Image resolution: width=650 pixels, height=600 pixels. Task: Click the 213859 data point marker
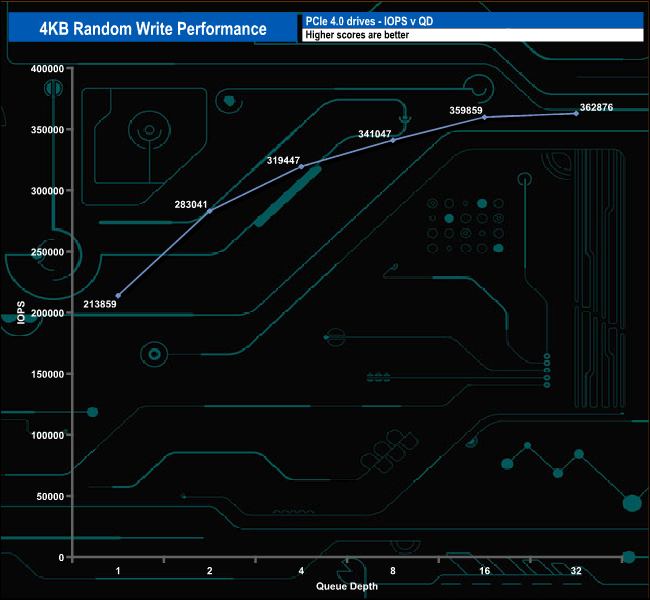click(118, 296)
